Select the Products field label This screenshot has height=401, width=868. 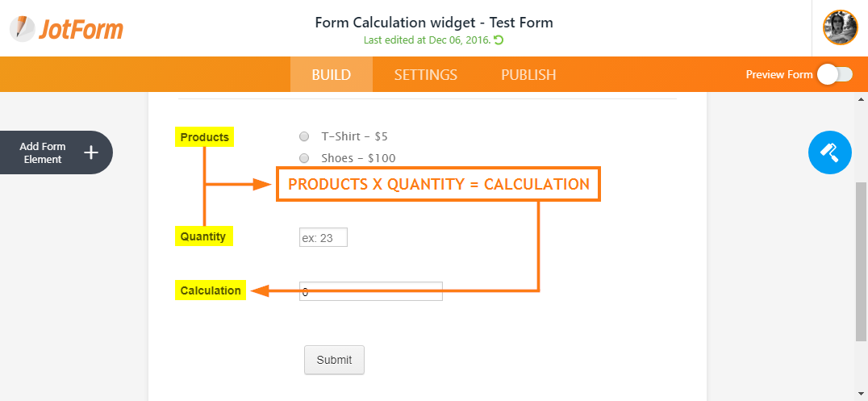(x=204, y=137)
